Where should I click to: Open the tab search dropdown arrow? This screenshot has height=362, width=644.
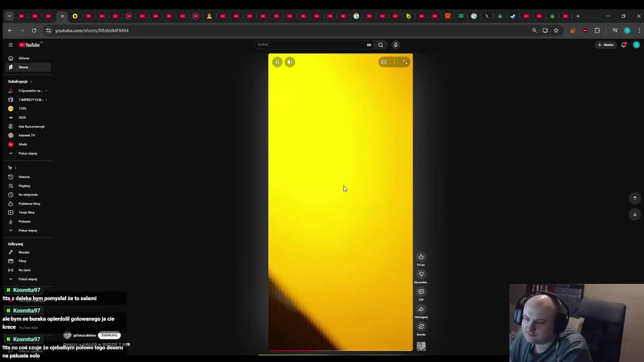tap(9, 16)
